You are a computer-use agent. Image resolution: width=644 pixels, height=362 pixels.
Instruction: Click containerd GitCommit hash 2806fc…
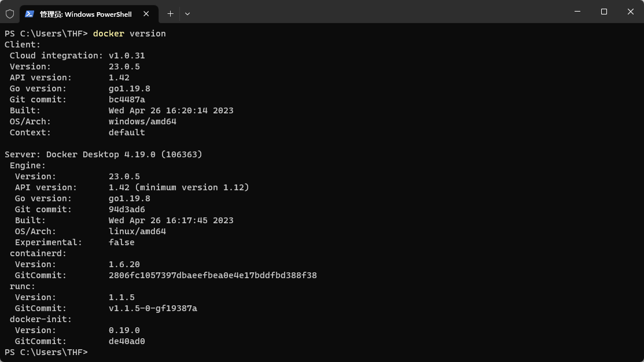tap(213, 275)
